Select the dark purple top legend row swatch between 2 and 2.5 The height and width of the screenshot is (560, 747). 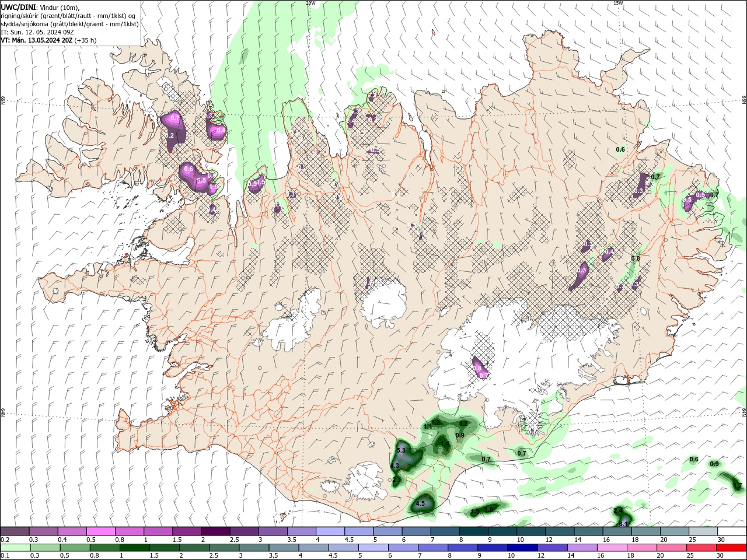215,531
